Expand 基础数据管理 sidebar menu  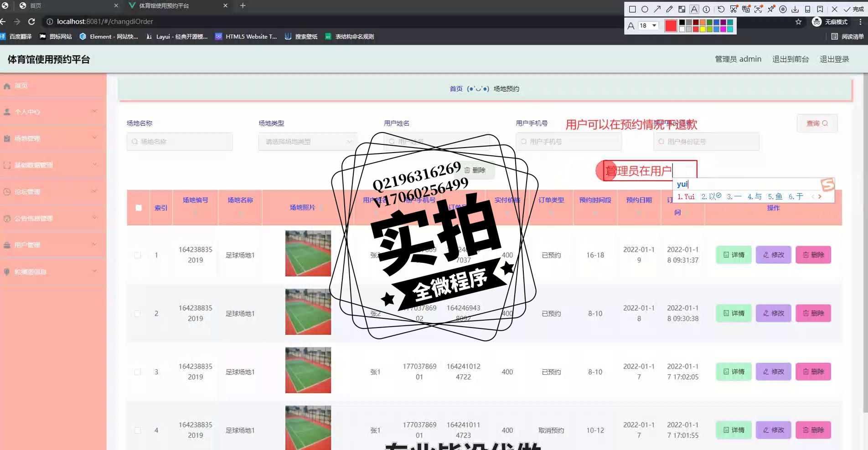[53, 165]
